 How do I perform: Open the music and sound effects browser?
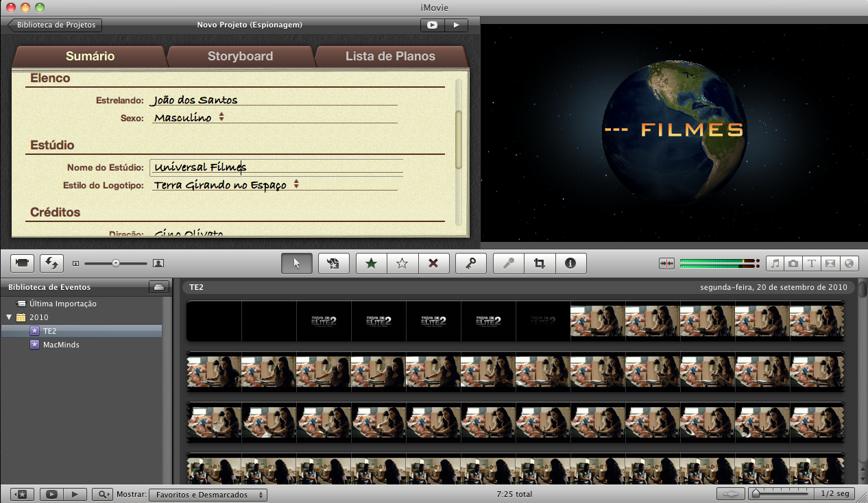775,263
